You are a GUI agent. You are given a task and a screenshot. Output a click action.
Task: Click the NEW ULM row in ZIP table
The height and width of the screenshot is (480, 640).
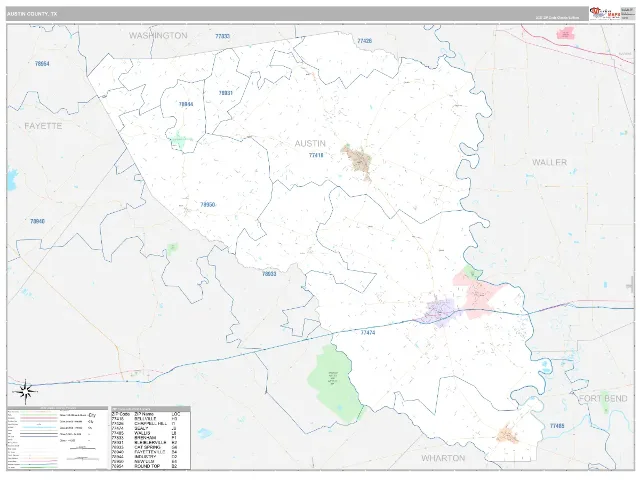[150, 461]
